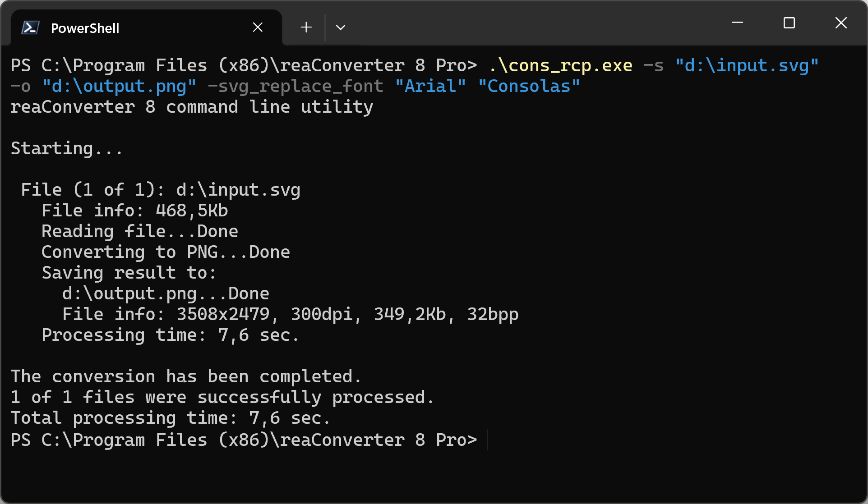Click the "Arial" font argument

(430, 86)
